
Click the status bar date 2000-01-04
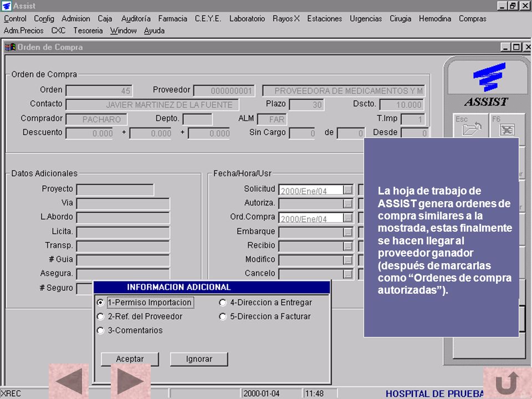click(262, 393)
